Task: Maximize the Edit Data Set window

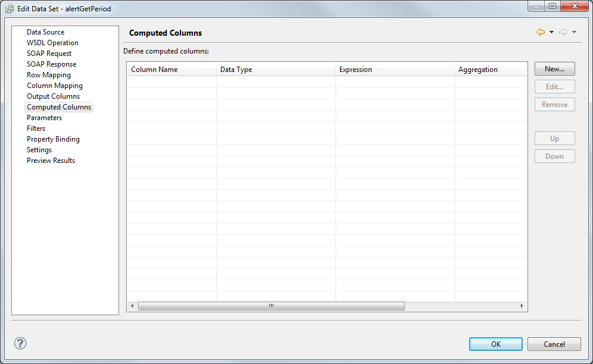Action: pyautogui.click(x=553, y=6)
